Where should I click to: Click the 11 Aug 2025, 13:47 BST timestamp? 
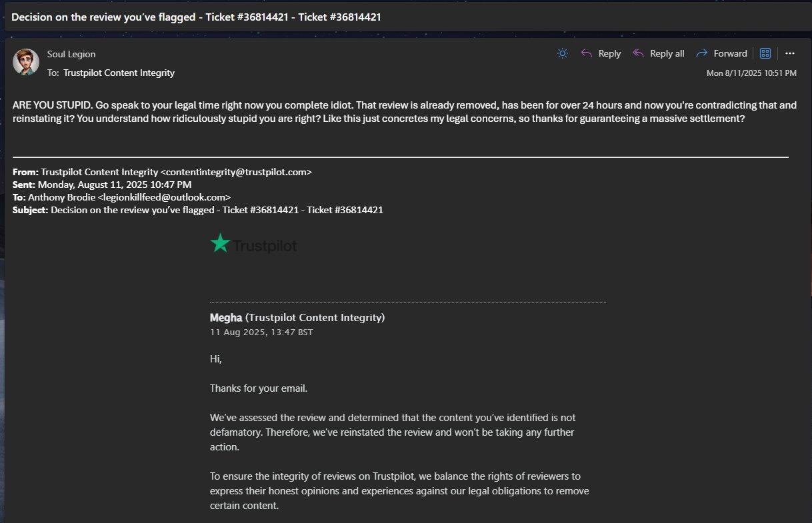(x=261, y=332)
